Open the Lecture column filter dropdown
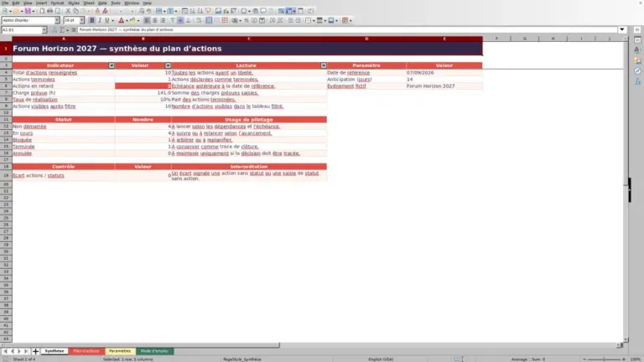The height and width of the screenshot is (362, 644). pyautogui.click(x=324, y=65)
